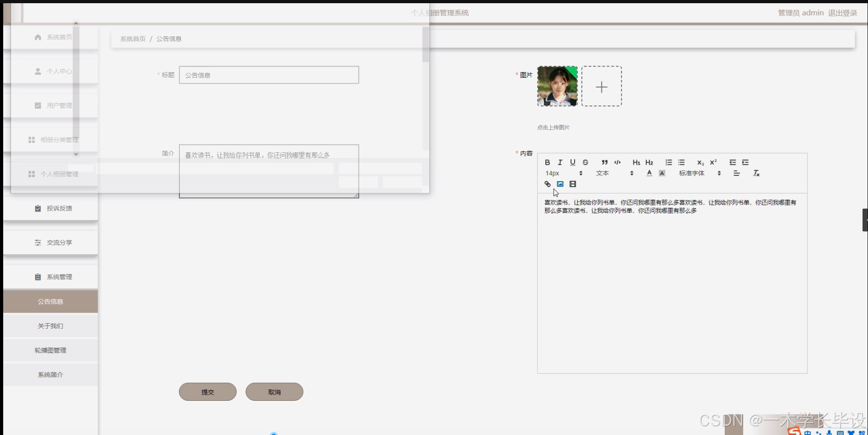Viewport: 868px width, 435px height.
Task: Submit the form with 提交 button
Action: [x=208, y=392]
